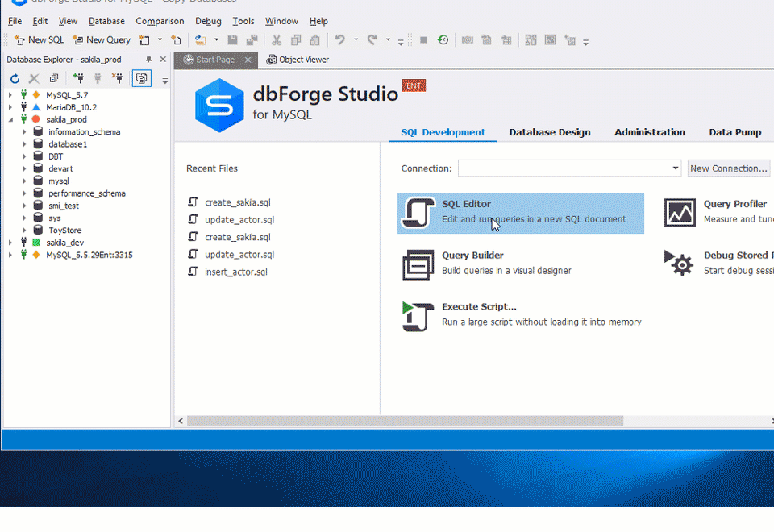Open the Comparison menu

(x=160, y=21)
